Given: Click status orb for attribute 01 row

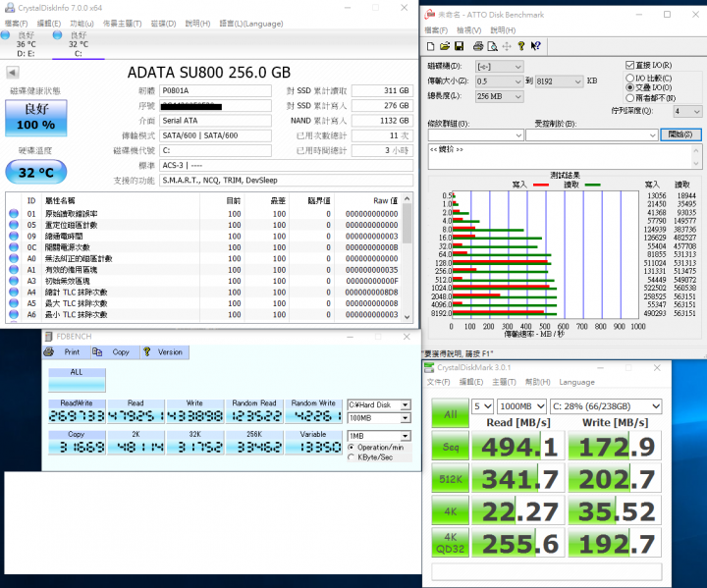Looking at the screenshot, I should (14, 213).
